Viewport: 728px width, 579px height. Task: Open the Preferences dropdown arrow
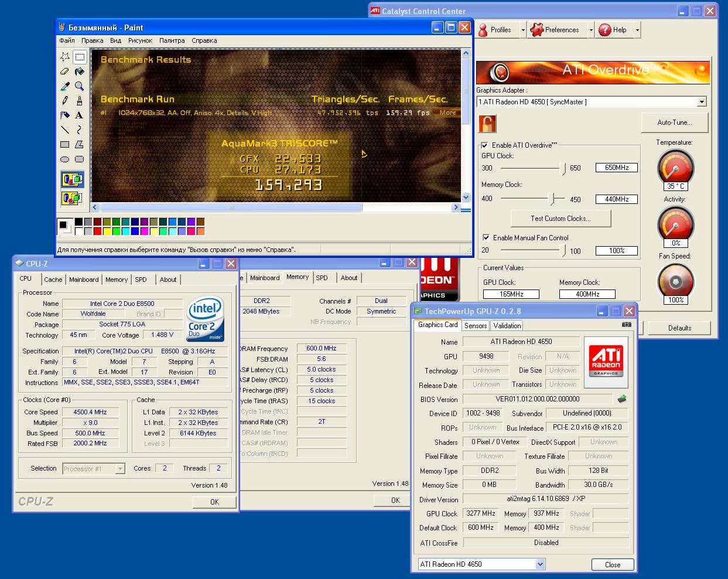(x=591, y=30)
